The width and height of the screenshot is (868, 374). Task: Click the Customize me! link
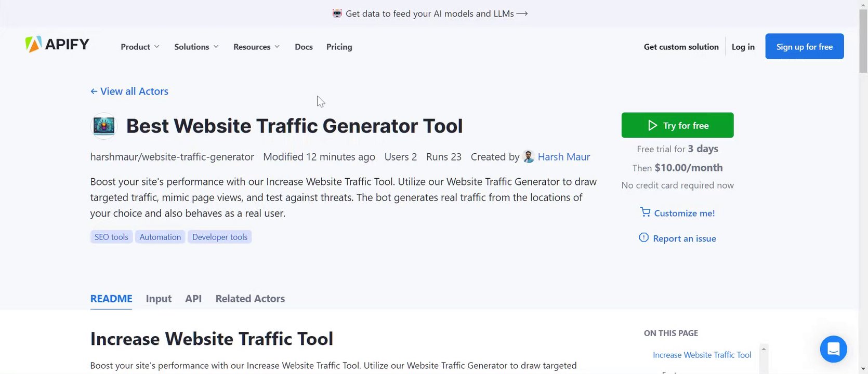pos(677,213)
